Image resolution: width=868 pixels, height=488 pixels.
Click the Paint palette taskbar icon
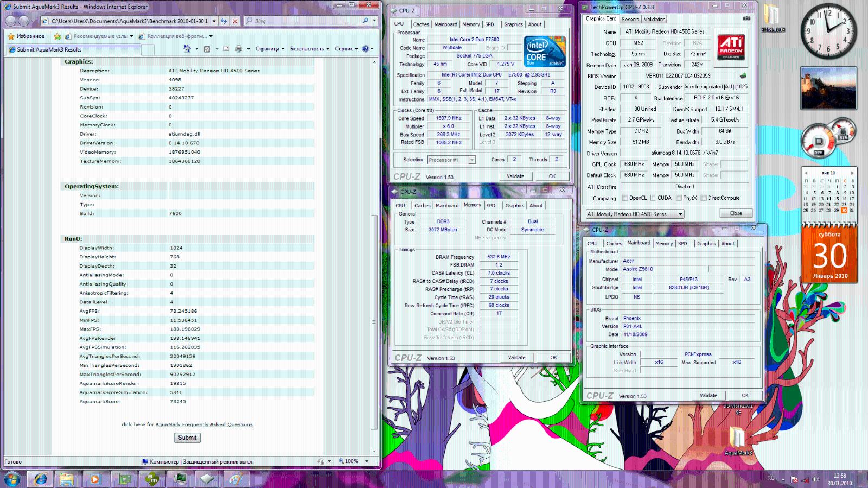235,479
